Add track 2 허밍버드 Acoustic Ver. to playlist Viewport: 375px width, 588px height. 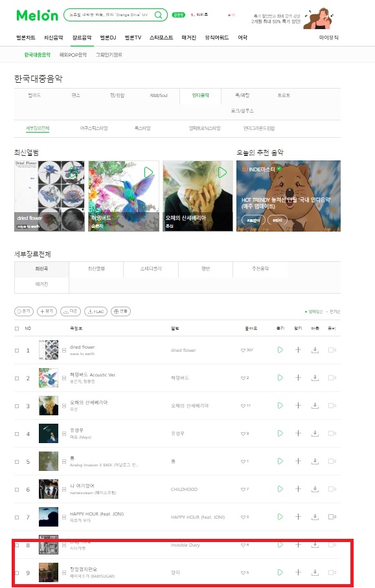click(x=298, y=378)
